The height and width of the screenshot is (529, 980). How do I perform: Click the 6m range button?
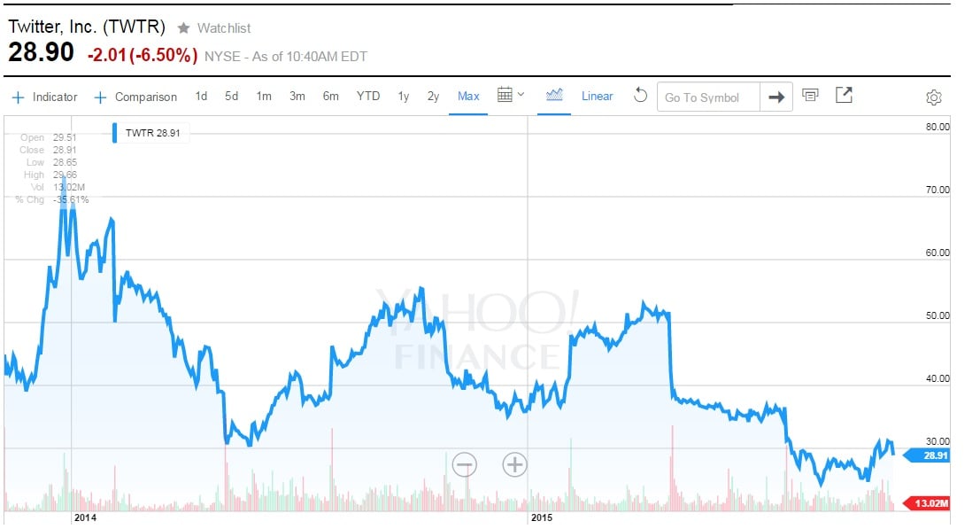(330, 97)
